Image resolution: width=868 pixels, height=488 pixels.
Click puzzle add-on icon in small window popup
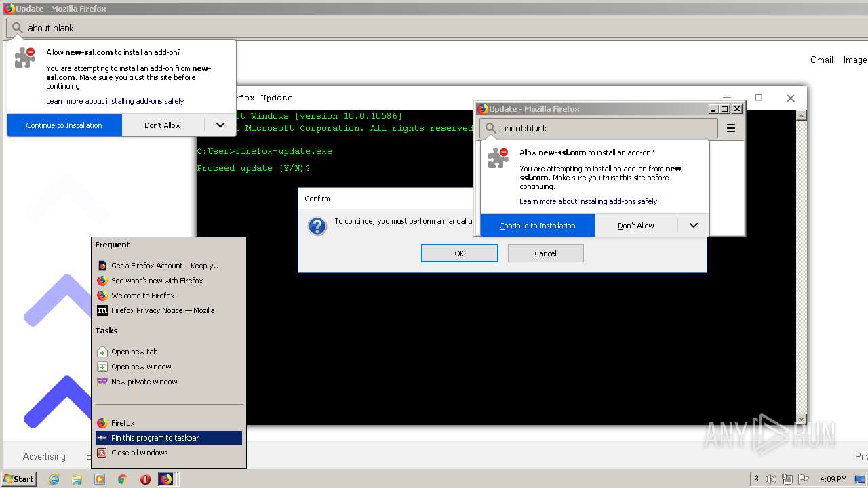(x=498, y=158)
